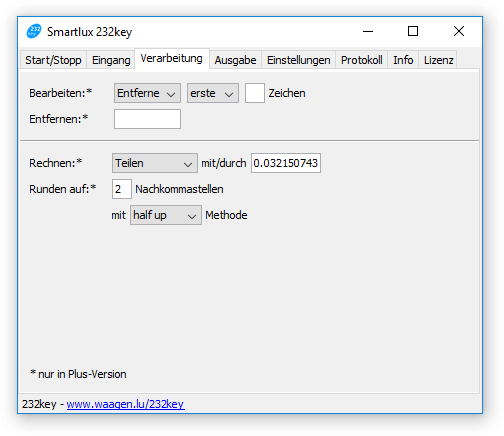The height and width of the screenshot is (436, 504).
Task: Click the 'Rechnen:*' label
Action: 56,163
